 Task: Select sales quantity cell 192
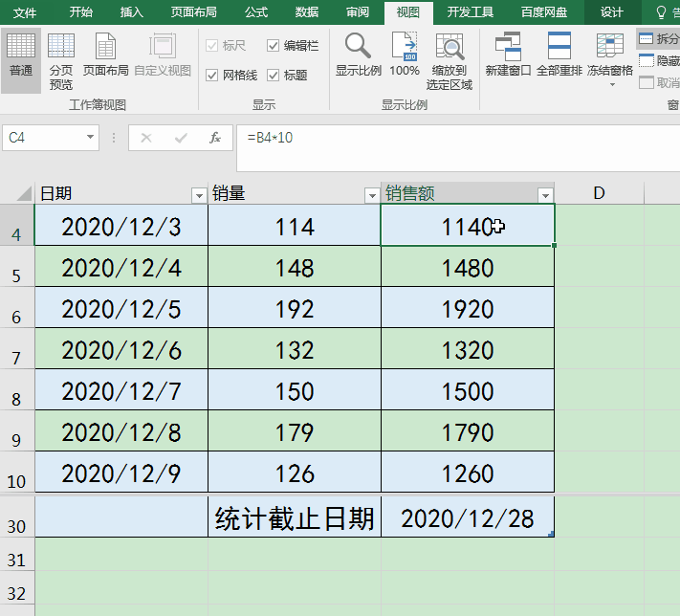tap(295, 308)
